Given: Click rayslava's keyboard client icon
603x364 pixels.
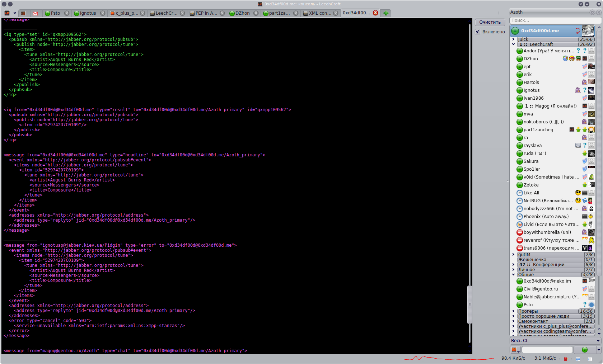Looking at the screenshot, I should 578,146.
